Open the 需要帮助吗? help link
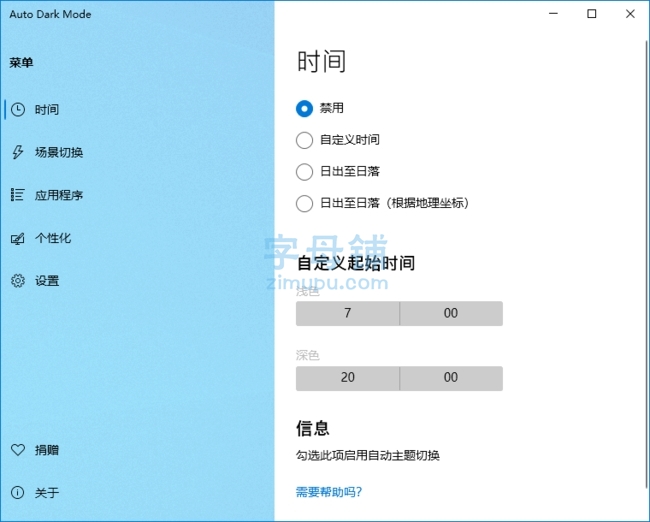 click(x=329, y=492)
